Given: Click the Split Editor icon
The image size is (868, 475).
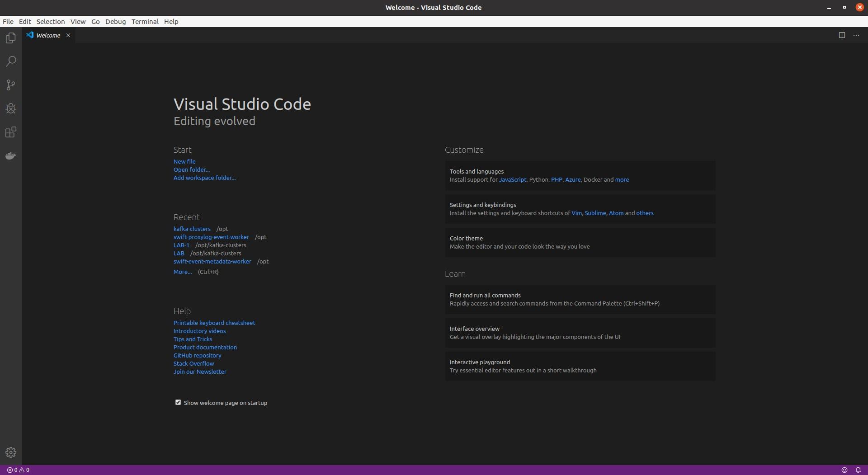Looking at the screenshot, I should 842,35.
